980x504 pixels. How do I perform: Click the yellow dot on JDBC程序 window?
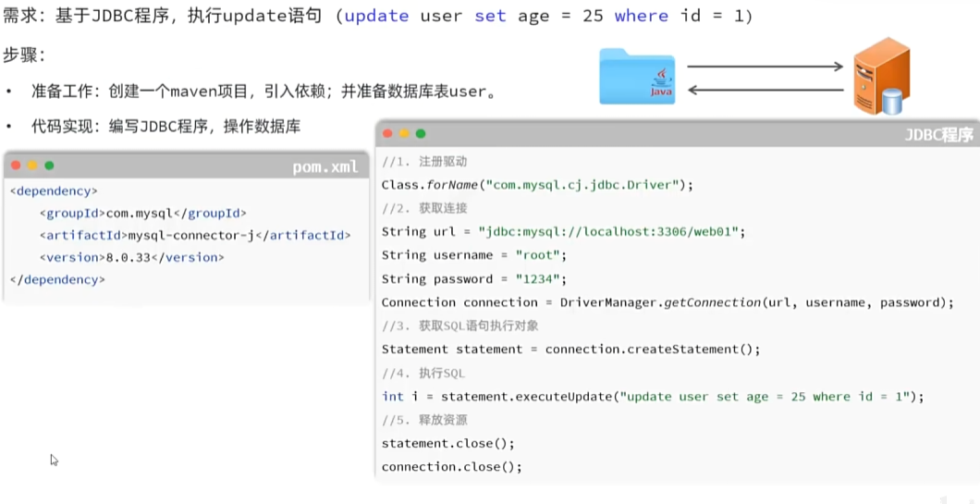(x=404, y=133)
